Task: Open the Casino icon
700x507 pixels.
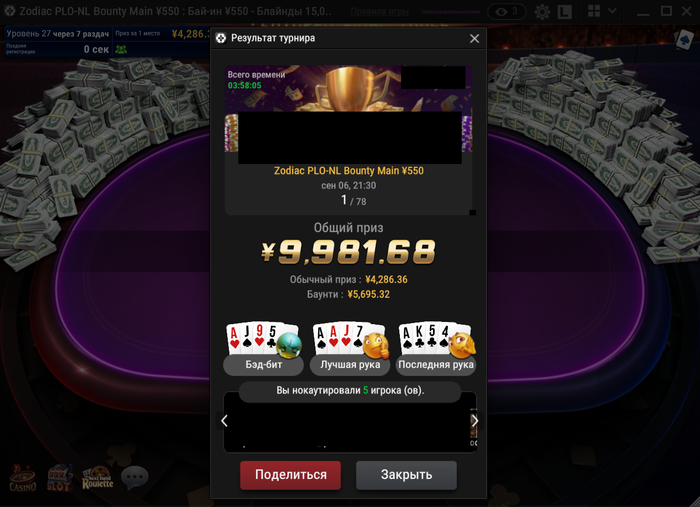Action: 22,478
